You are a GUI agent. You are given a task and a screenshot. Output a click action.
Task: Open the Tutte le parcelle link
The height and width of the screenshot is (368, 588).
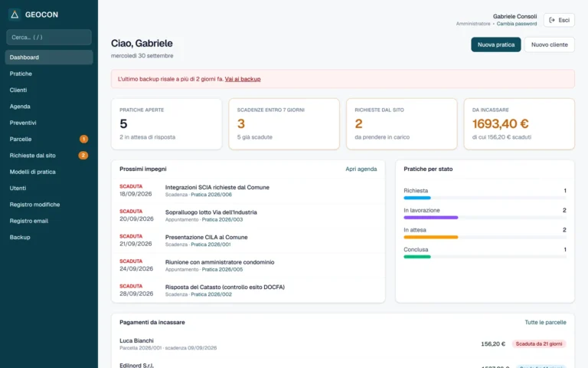[x=545, y=322]
